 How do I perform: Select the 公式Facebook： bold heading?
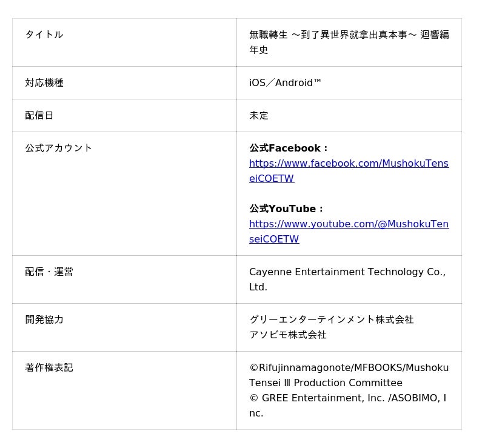point(289,148)
